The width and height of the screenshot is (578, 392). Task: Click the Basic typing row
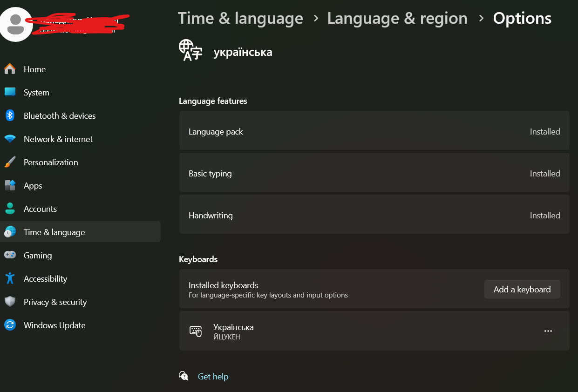pos(374,172)
